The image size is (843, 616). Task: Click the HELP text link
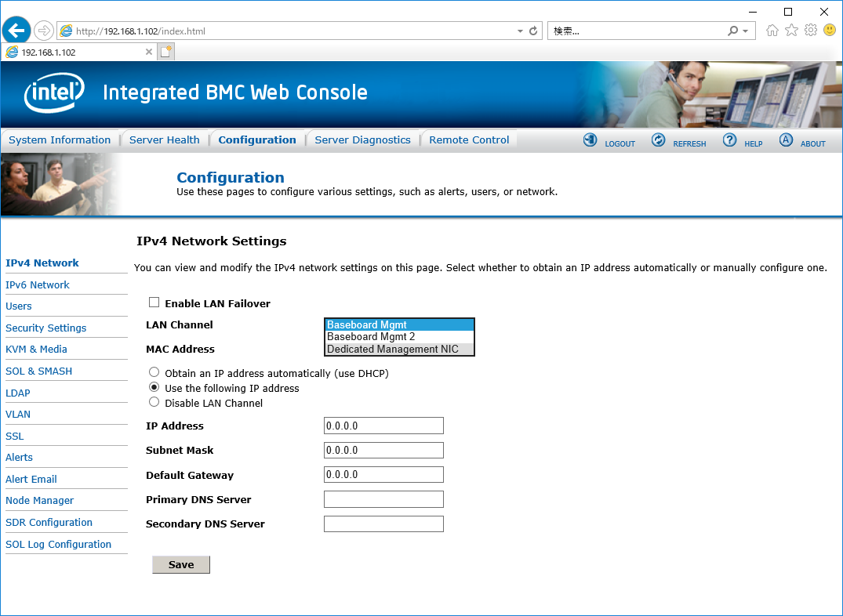pyautogui.click(x=754, y=144)
